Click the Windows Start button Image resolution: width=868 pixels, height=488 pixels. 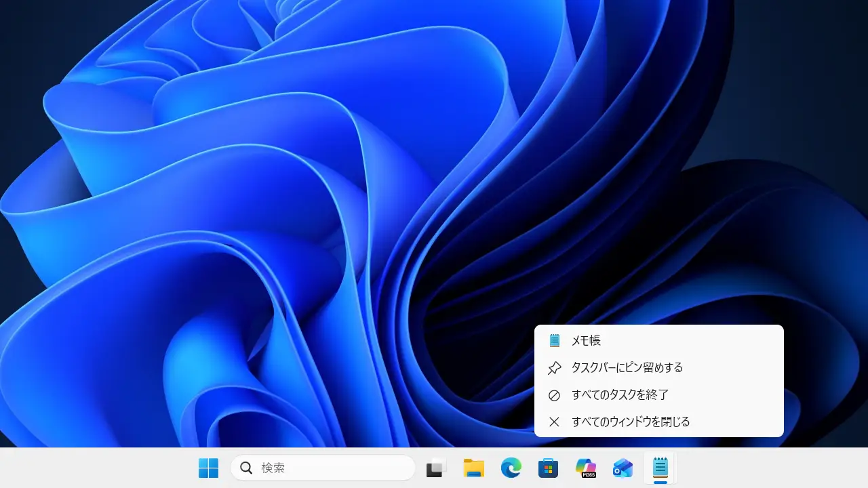208,468
